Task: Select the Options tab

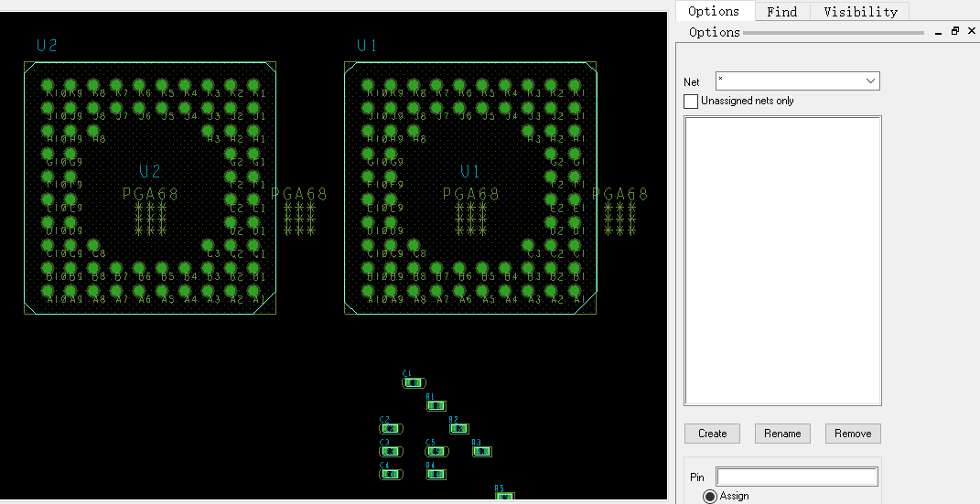Action: (714, 11)
